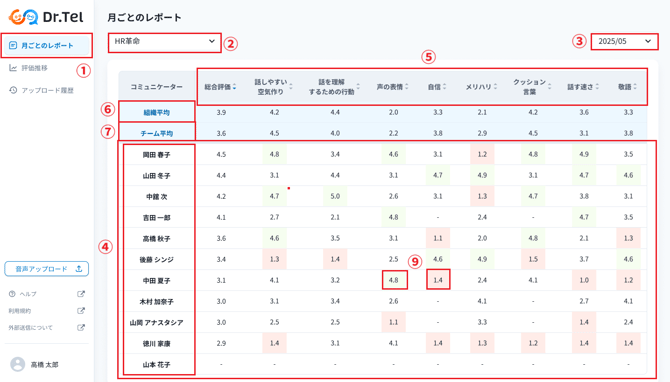This screenshot has width=670, height=382.
Task: Click 中舘 次's 5.0 score cell
Action: click(x=335, y=196)
